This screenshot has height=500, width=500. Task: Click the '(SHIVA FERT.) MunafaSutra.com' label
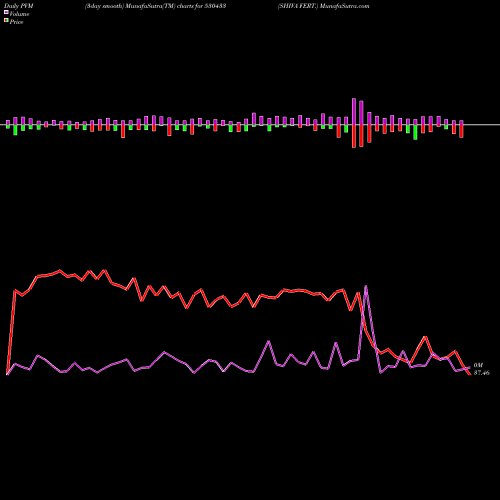pos(323,6)
